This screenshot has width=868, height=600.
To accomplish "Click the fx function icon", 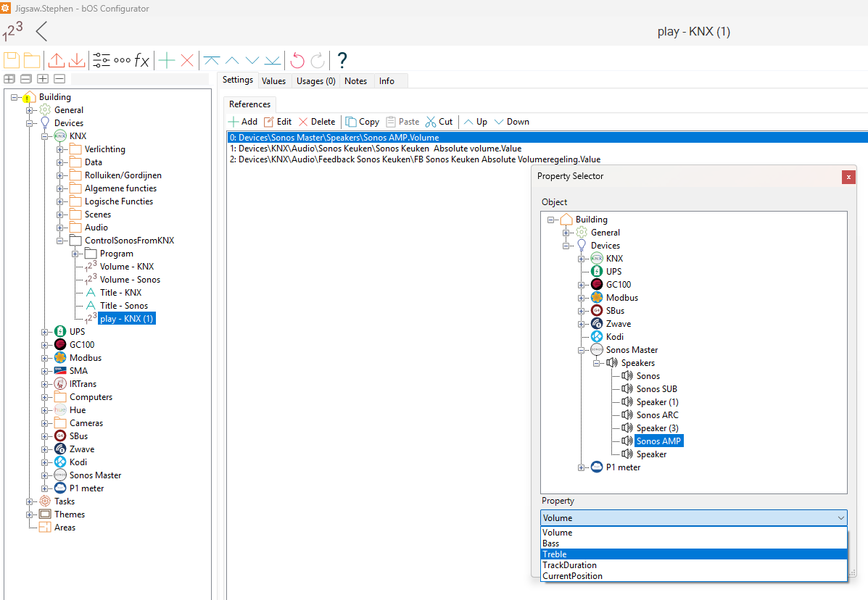I will pos(142,61).
